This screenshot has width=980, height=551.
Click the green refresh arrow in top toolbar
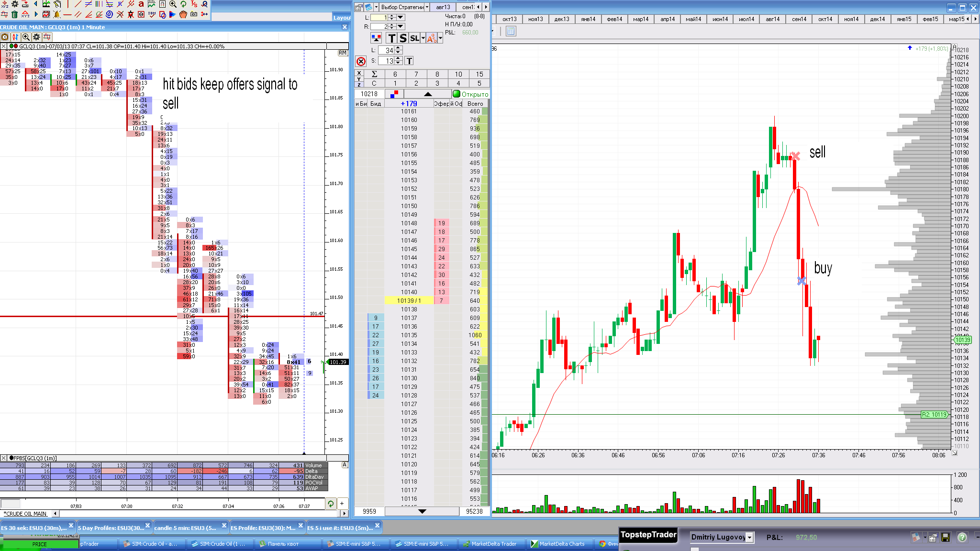pyautogui.click(x=183, y=4)
